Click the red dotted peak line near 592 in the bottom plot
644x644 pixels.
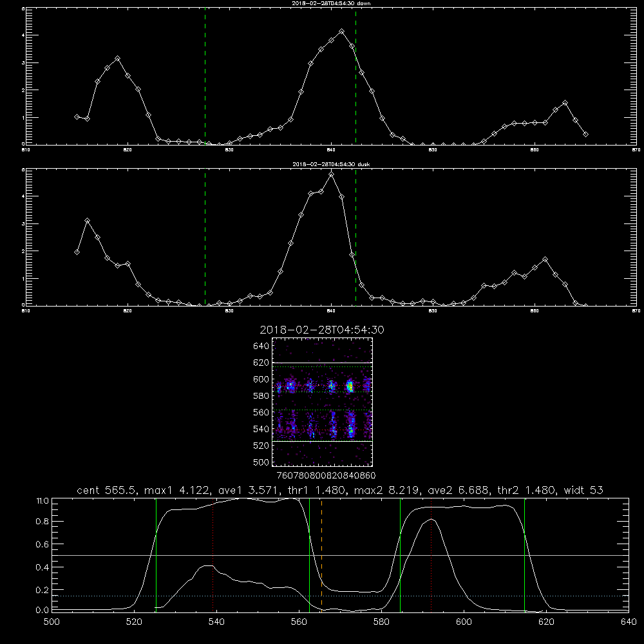[431, 554]
